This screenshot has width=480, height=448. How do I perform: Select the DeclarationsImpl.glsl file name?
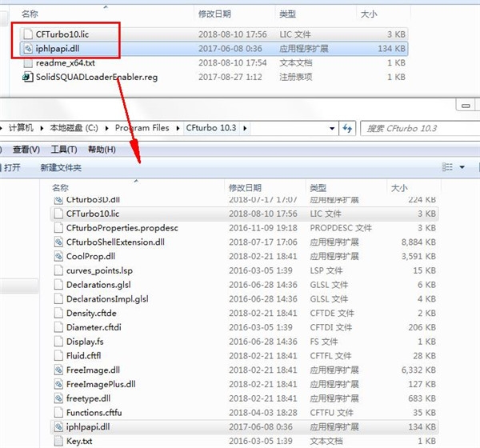pos(107,299)
